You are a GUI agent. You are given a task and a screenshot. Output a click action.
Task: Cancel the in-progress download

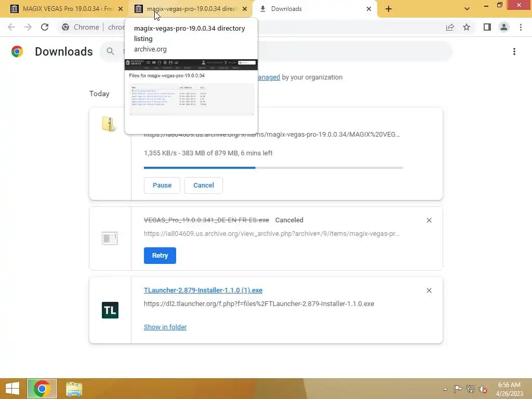coord(204,185)
